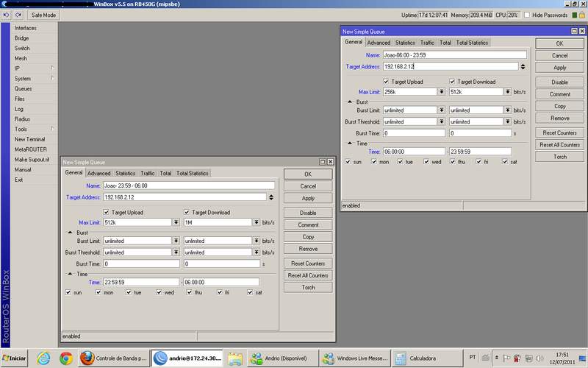Screen dimensions: 588x368
Task: Click the Redo arrow in WinBox toolbar
Action: click(18, 15)
